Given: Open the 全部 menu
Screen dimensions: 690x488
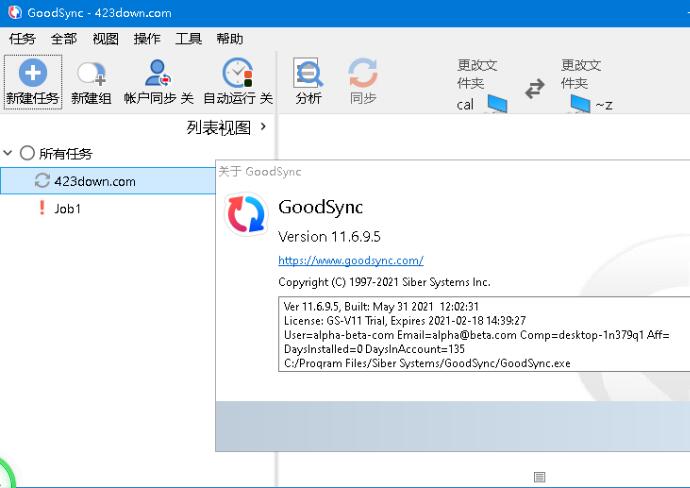Looking at the screenshot, I should click(x=63, y=39).
